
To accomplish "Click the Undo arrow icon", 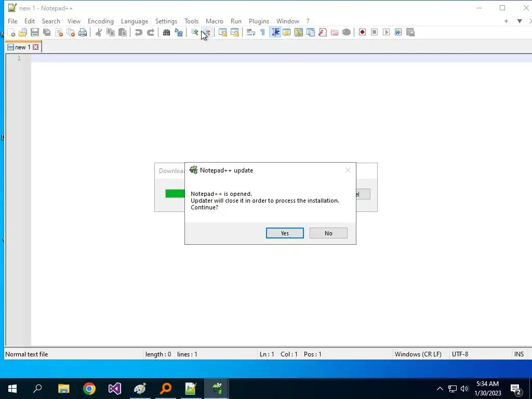I will 138,33.
